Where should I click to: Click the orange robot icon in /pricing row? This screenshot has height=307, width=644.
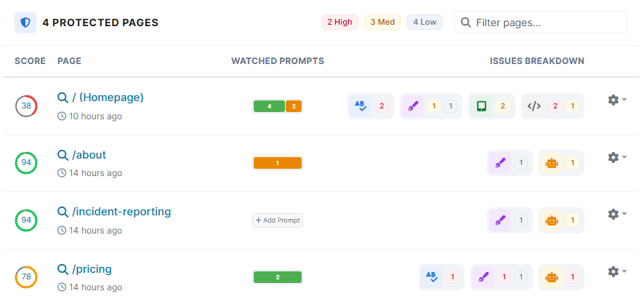click(x=552, y=277)
